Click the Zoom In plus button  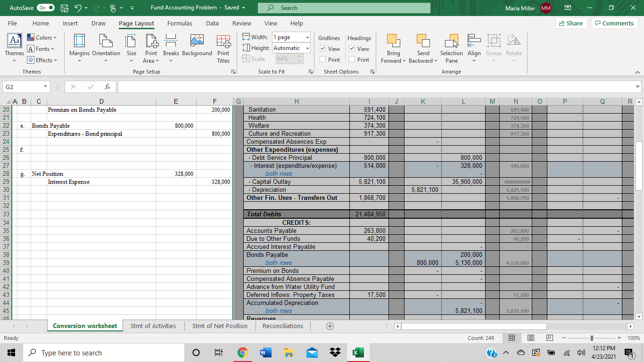(x=619, y=338)
